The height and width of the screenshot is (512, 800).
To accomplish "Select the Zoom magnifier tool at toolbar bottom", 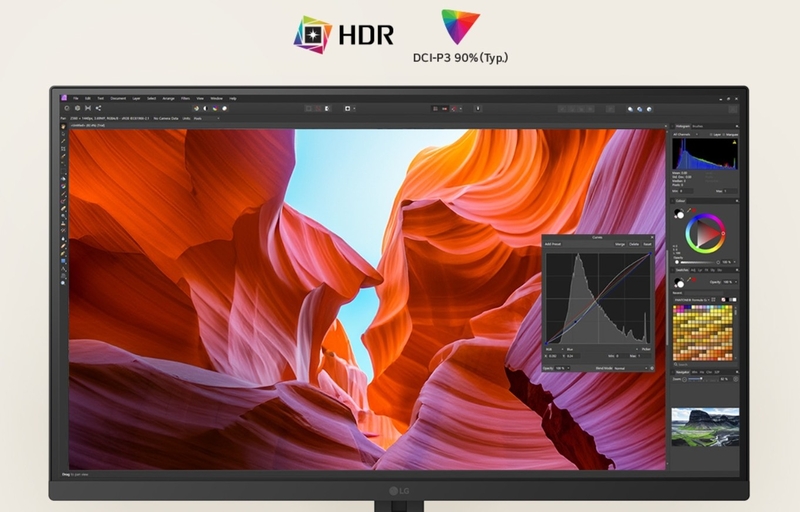I will pyautogui.click(x=63, y=283).
